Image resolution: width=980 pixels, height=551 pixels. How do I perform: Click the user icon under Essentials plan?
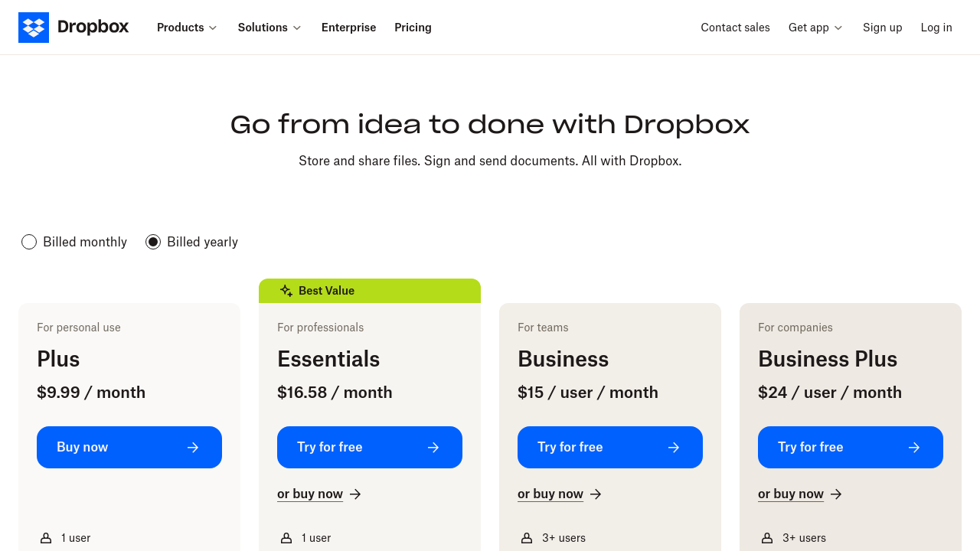[286, 538]
